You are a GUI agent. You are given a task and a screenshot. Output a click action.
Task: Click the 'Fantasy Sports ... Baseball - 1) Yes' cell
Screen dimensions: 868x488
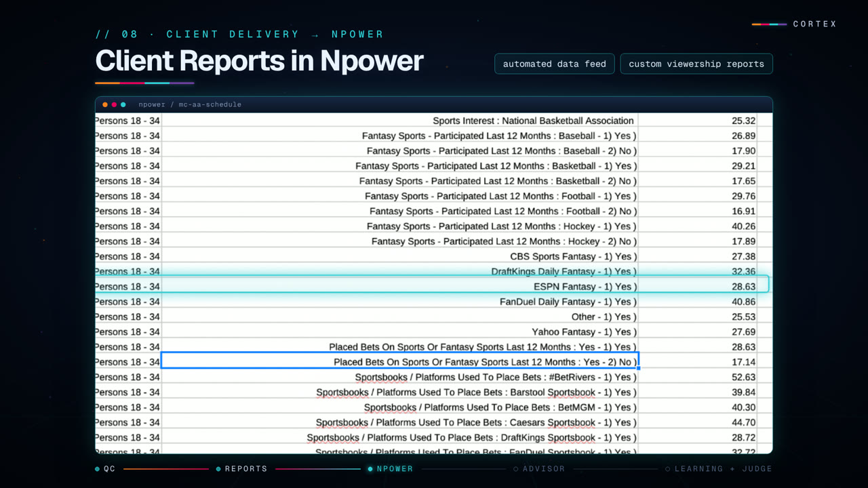400,136
